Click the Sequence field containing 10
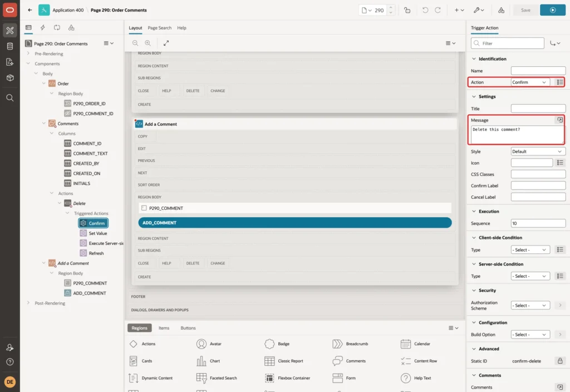The width and height of the screenshot is (570, 392). pyautogui.click(x=538, y=223)
